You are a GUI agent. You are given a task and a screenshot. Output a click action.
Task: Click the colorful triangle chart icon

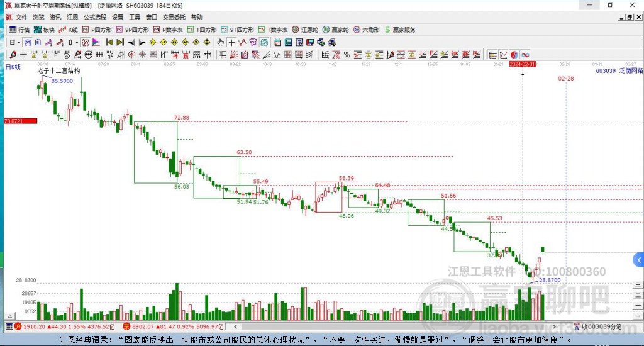[x=96, y=42]
